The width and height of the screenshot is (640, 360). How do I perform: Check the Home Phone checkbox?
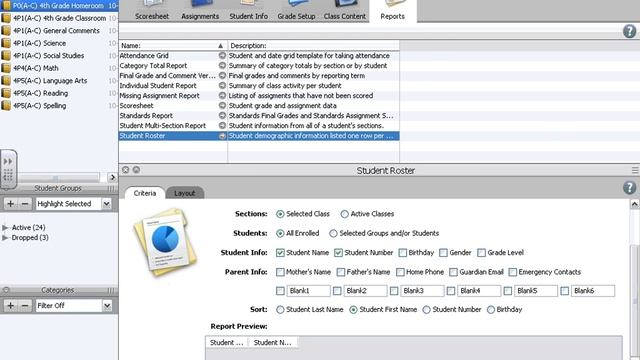(400, 272)
